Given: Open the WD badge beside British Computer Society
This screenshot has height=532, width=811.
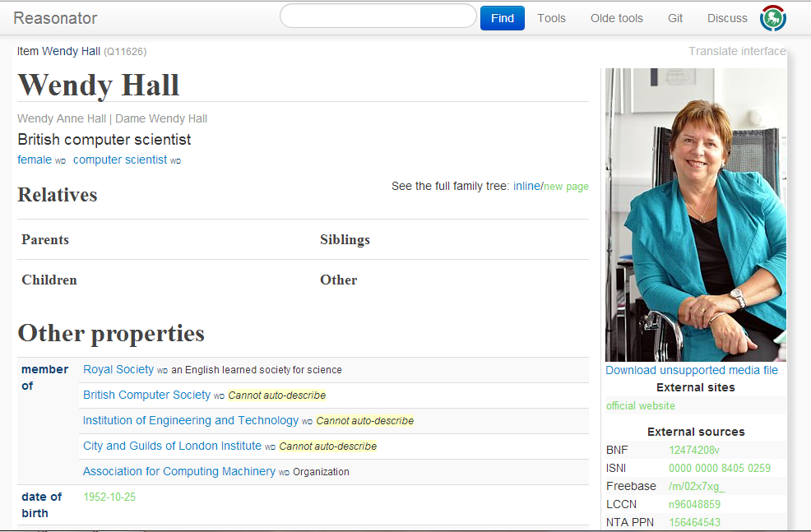Looking at the screenshot, I should click(x=219, y=396).
